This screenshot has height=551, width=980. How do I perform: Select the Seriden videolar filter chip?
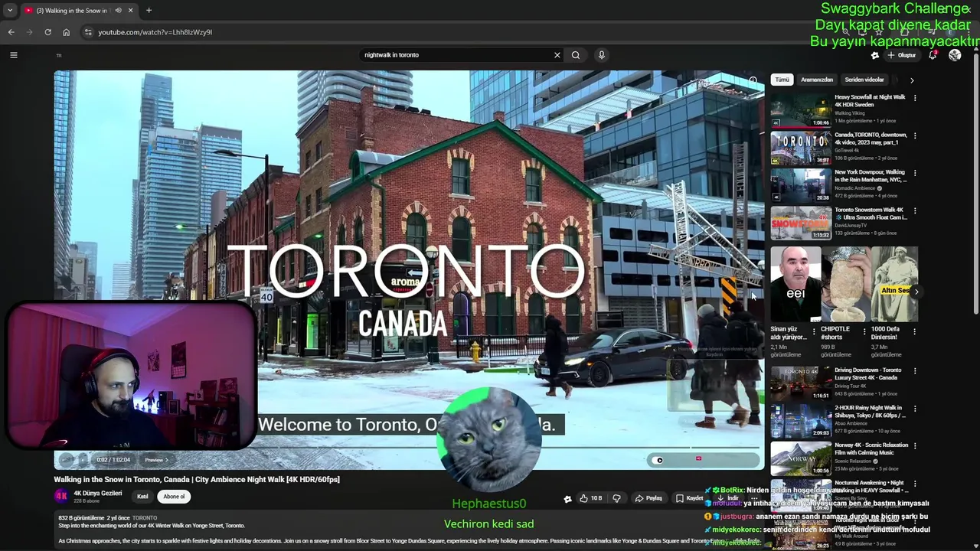click(864, 80)
